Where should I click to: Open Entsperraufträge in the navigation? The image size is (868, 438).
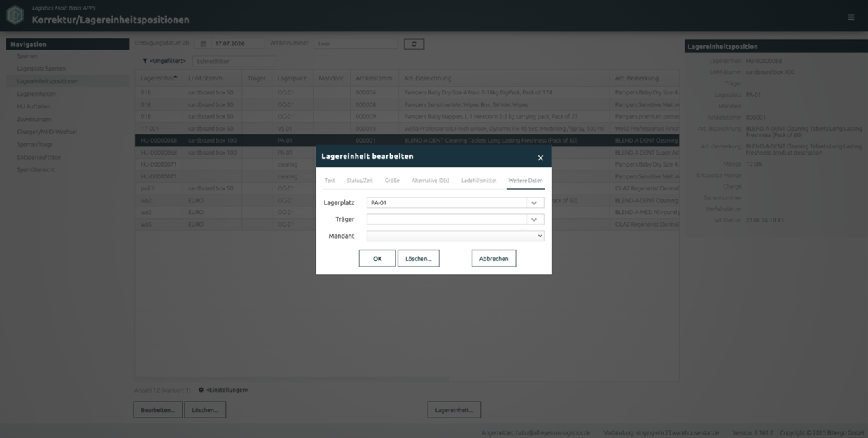(39, 157)
